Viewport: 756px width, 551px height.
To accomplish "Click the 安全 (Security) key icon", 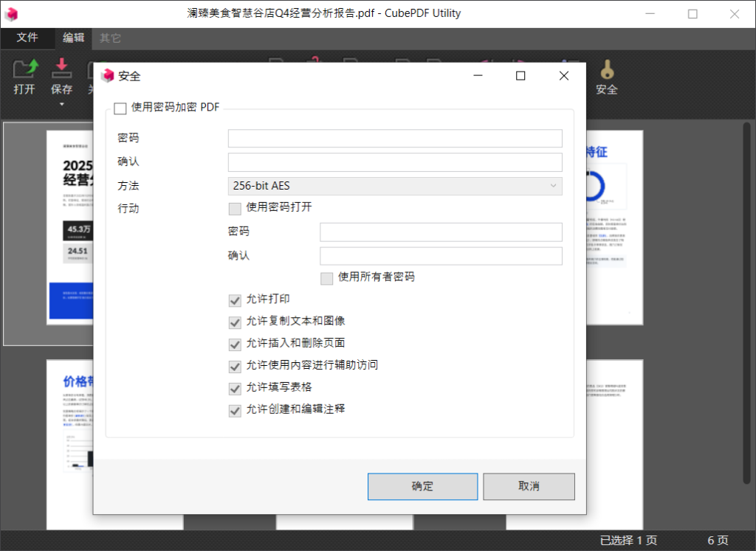I will (x=606, y=71).
